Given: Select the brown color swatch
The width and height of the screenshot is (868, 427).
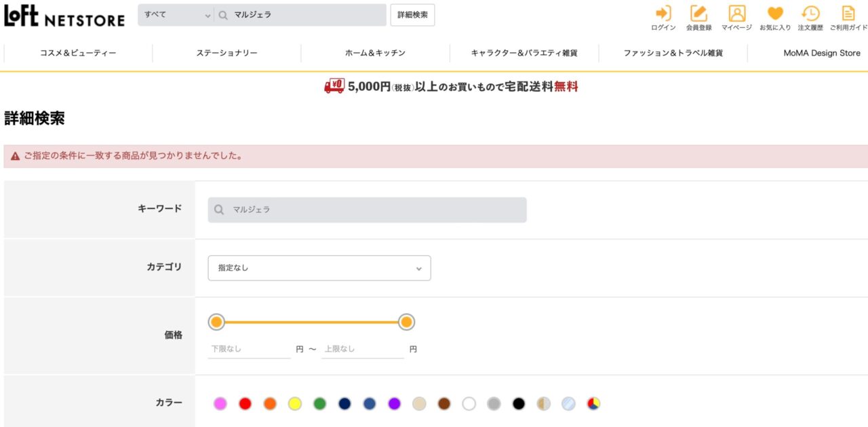Looking at the screenshot, I should 444,404.
